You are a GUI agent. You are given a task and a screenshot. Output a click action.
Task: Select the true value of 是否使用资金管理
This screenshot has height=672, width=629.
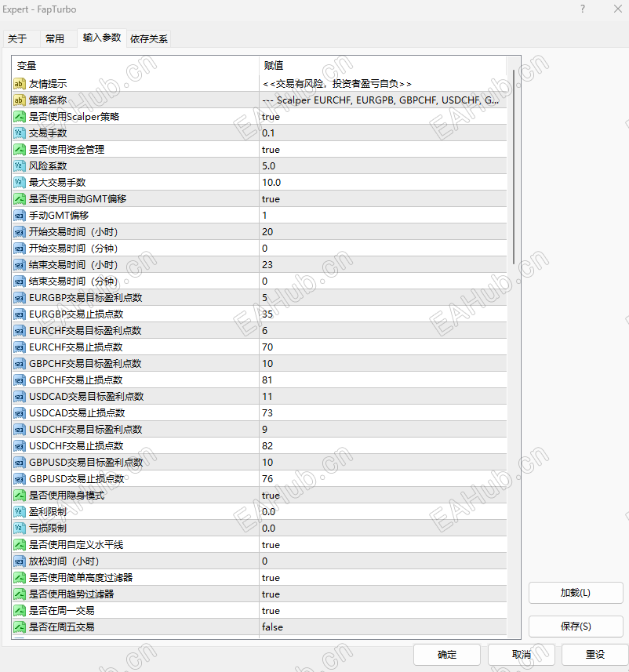[x=271, y=150]
